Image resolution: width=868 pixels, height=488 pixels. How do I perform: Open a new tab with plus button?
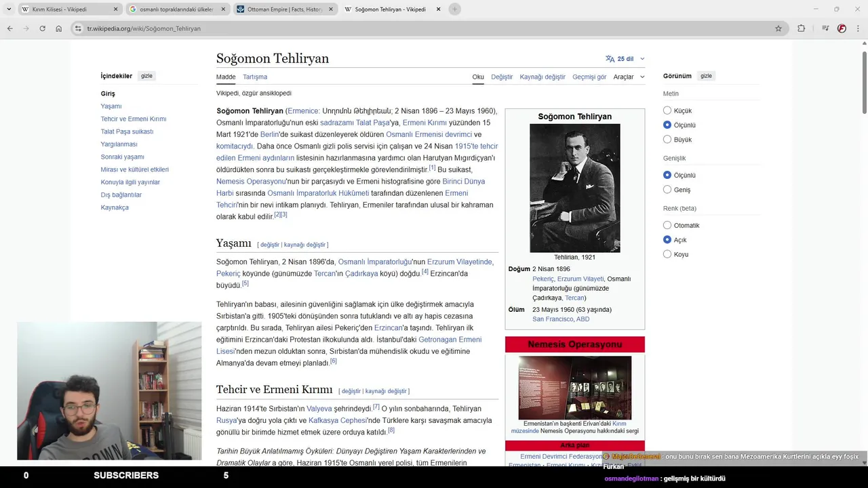pyautogui.click(x=454, y=9)
